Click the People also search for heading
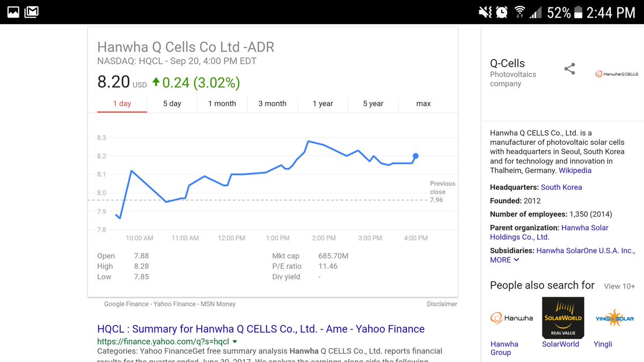 point(542,285)
